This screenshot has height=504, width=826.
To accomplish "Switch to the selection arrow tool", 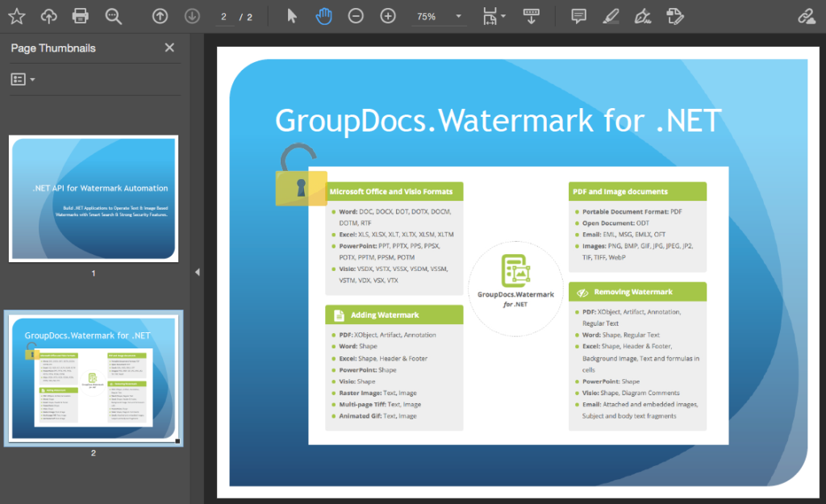I will click(291, 15).
